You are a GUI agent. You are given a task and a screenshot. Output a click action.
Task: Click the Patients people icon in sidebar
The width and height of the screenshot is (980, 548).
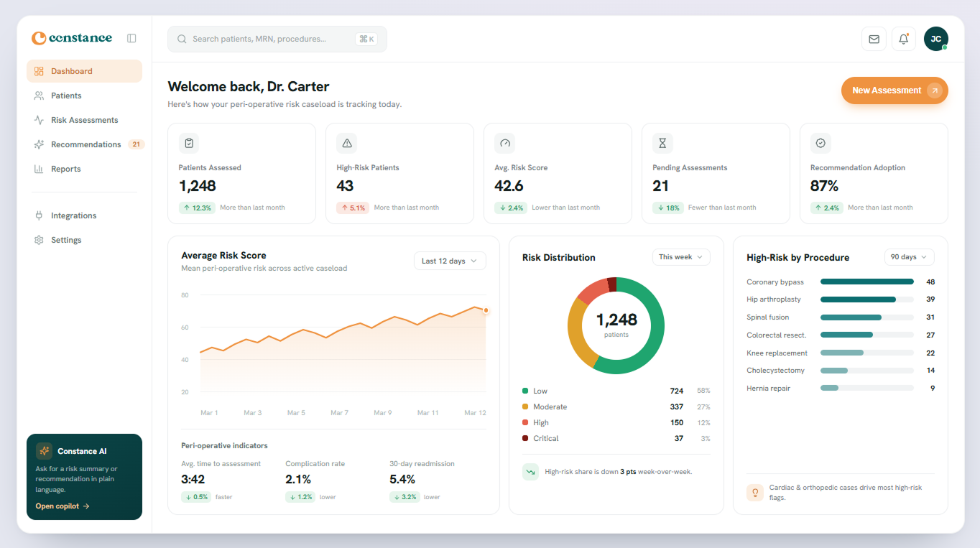(x=39, y=96)
